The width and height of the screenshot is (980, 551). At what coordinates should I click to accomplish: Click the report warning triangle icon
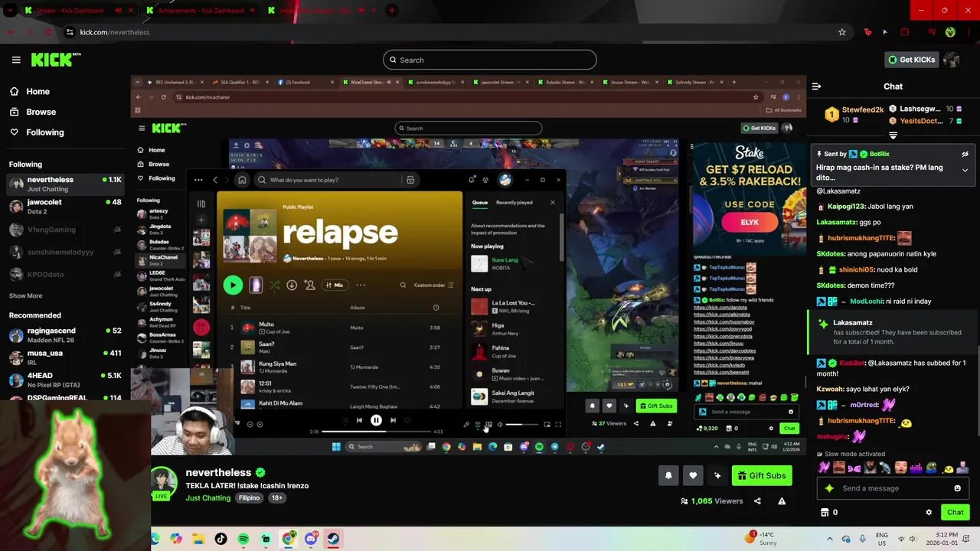point(782,501)
